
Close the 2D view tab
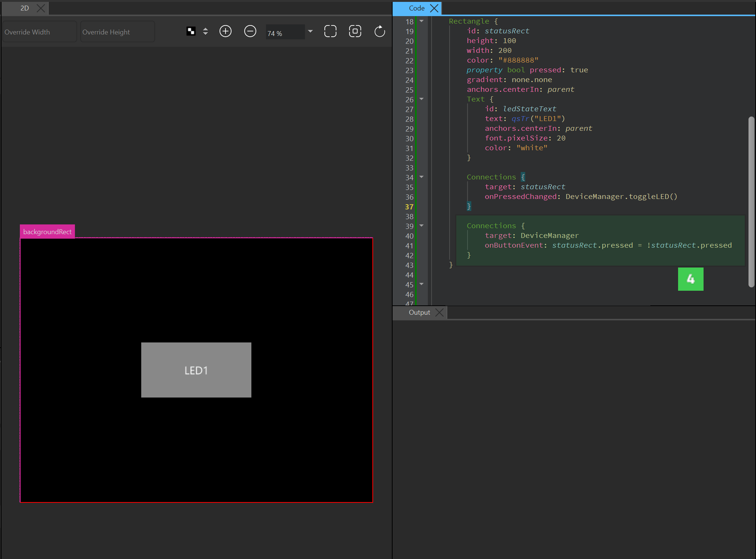[41, 8]
